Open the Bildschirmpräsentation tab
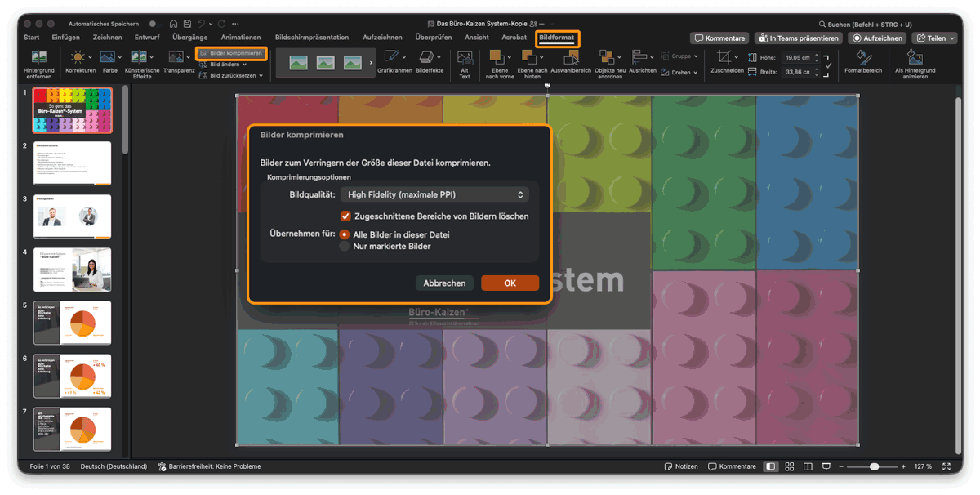980x495 pixels. coord(312,37)
